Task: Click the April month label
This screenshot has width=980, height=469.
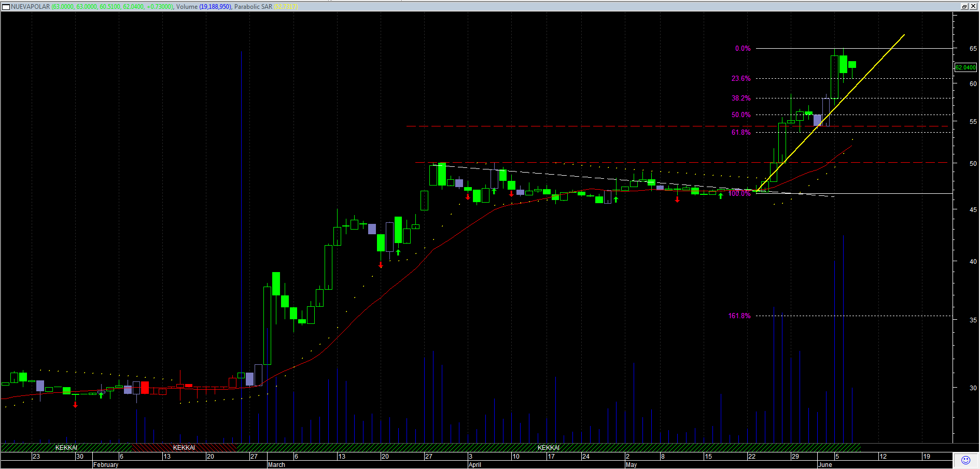Action: point(475,465)
